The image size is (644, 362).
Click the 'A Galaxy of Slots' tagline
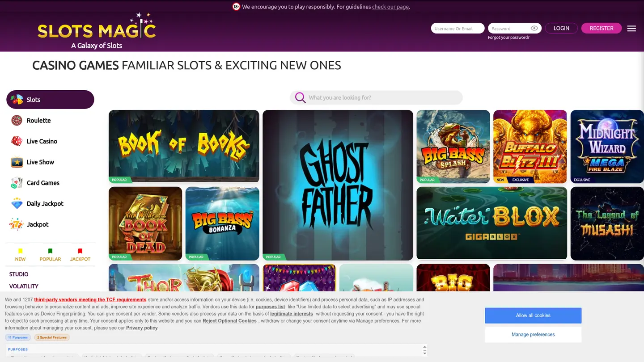(x=97, y=46)
